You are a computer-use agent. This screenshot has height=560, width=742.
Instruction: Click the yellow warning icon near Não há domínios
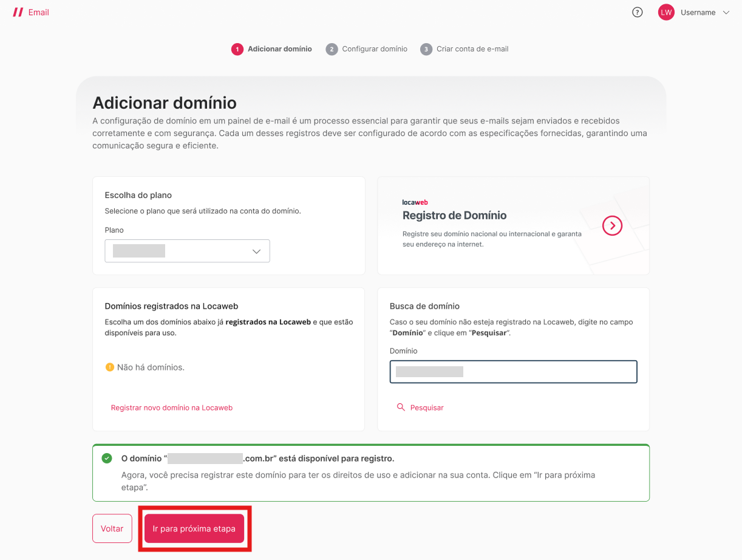click(x=110, y=367)
